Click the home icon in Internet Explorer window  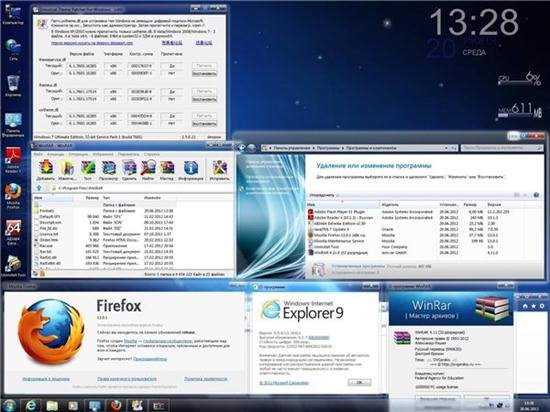[525, 306]
